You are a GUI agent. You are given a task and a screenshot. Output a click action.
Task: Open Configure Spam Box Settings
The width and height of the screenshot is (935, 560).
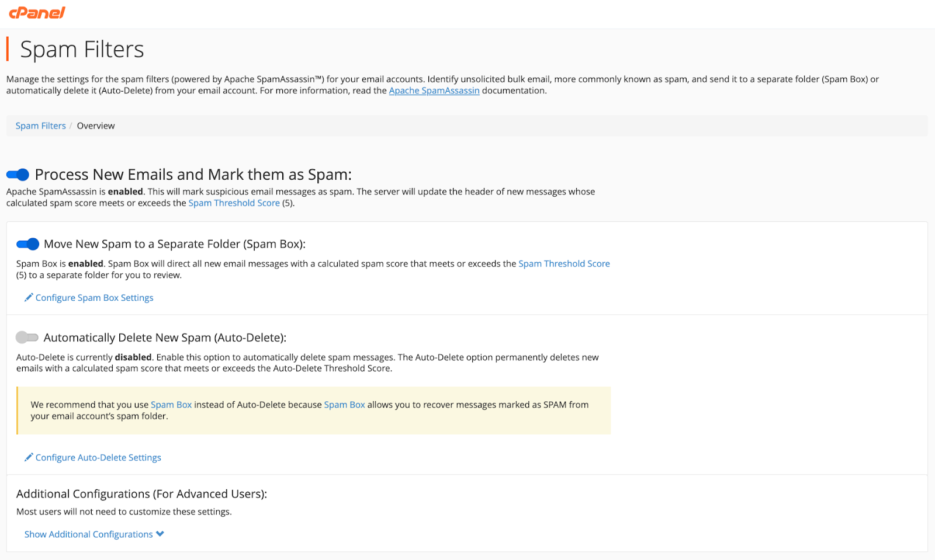pos(95,298)
